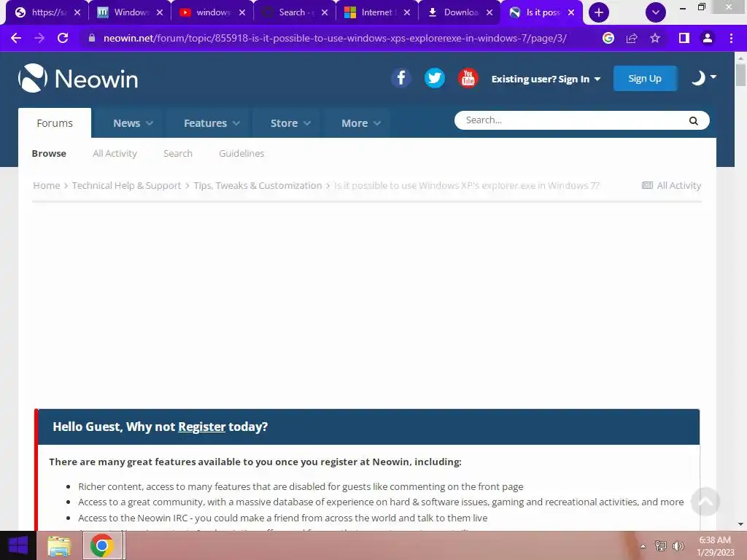Go to the Home breadcrumb
747x560 pixels.
[46, 185]
